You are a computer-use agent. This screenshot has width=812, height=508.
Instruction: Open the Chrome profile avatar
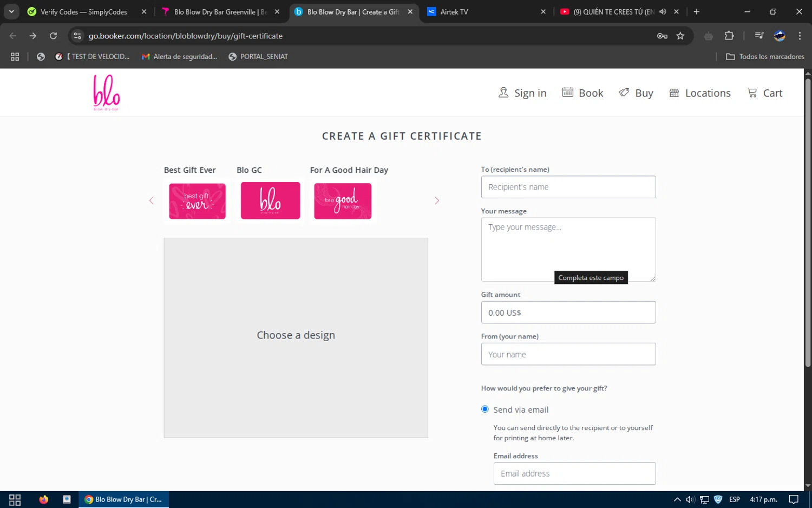click(780, 36)
